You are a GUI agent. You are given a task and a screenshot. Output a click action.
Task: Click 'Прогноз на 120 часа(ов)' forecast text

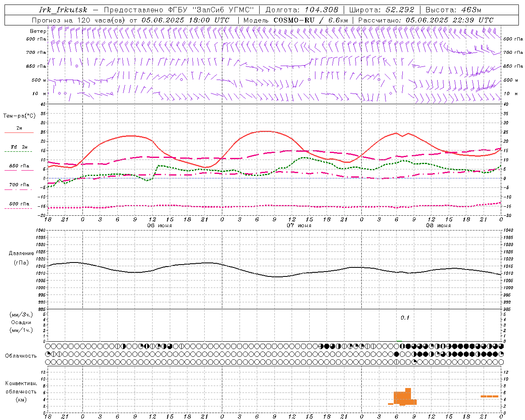click(x=79, y=20)
